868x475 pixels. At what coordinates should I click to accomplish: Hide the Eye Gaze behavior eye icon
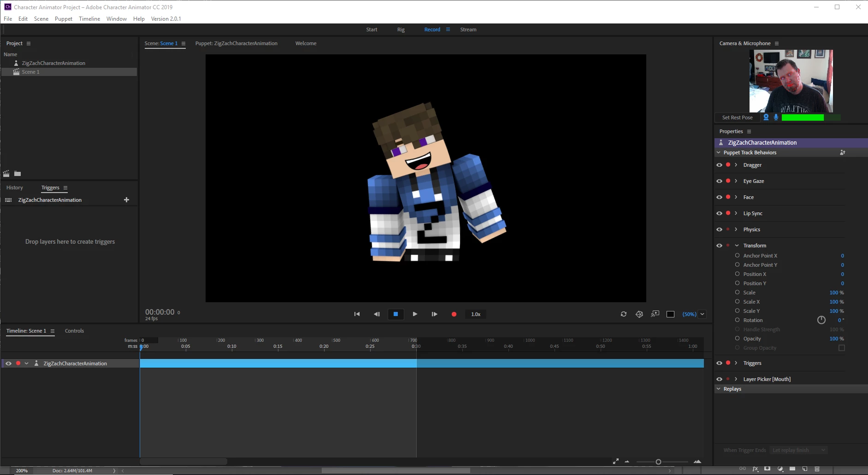coord(719,181)
